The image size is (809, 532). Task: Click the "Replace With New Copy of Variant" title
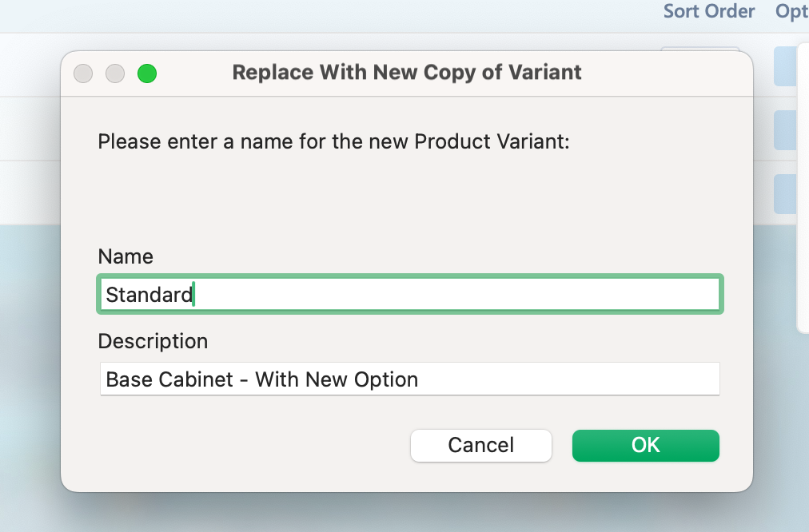[x=407, y=73]
